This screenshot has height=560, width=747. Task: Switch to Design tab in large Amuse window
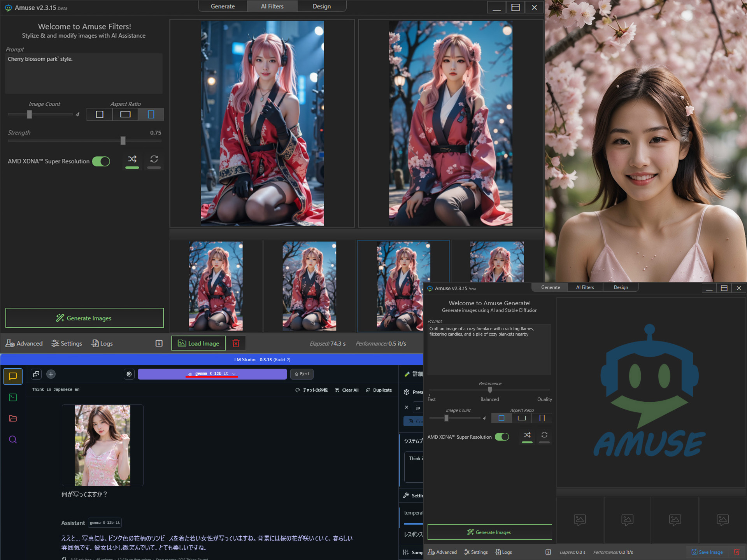[321, 6]
